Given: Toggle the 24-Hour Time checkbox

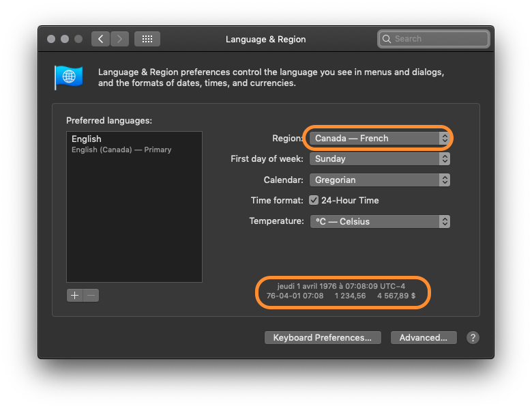Looking at the screenshot, I should point(314,200).
